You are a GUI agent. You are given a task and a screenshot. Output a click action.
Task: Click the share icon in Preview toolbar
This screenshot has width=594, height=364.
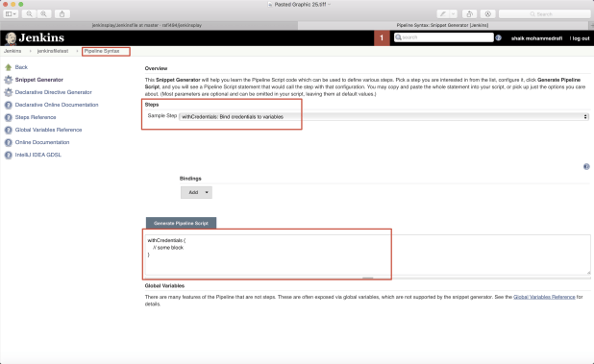click(62, 14)
